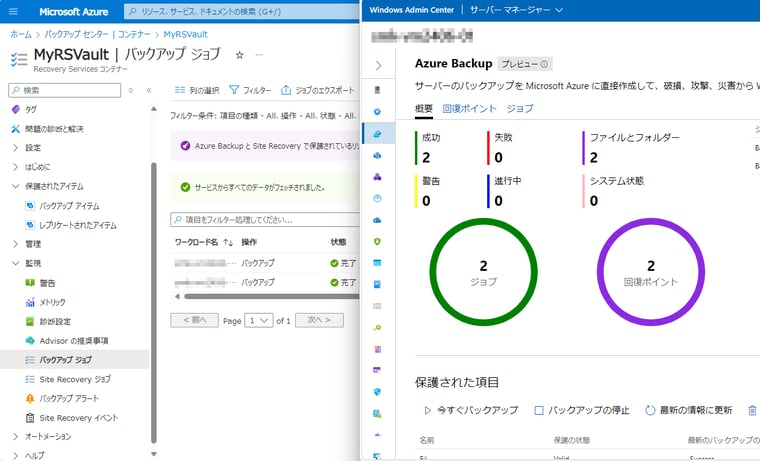Viewport: 760px width, 461px height.
Task: Sort by the ワークロード名 column
Action: [203, 242]
